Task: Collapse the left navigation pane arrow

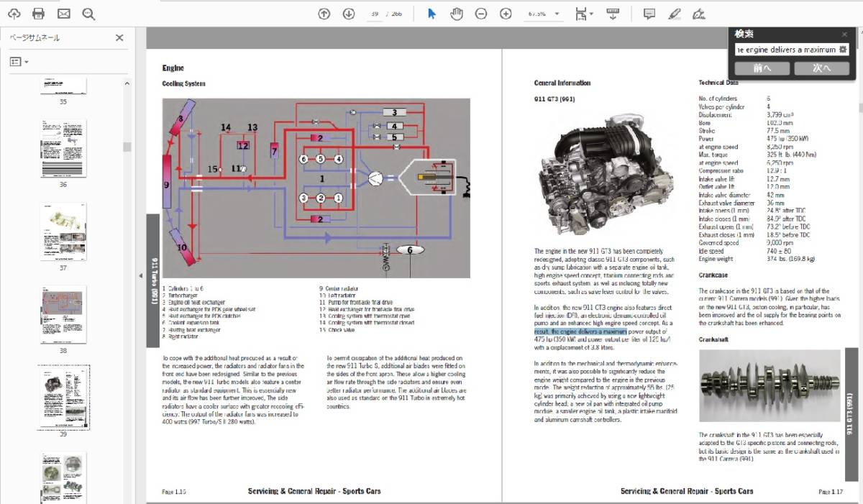Action: pos(140,276)
